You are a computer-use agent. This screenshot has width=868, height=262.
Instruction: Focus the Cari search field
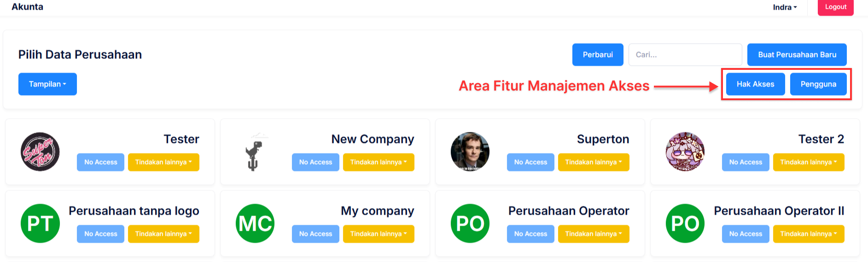(685, 55)
